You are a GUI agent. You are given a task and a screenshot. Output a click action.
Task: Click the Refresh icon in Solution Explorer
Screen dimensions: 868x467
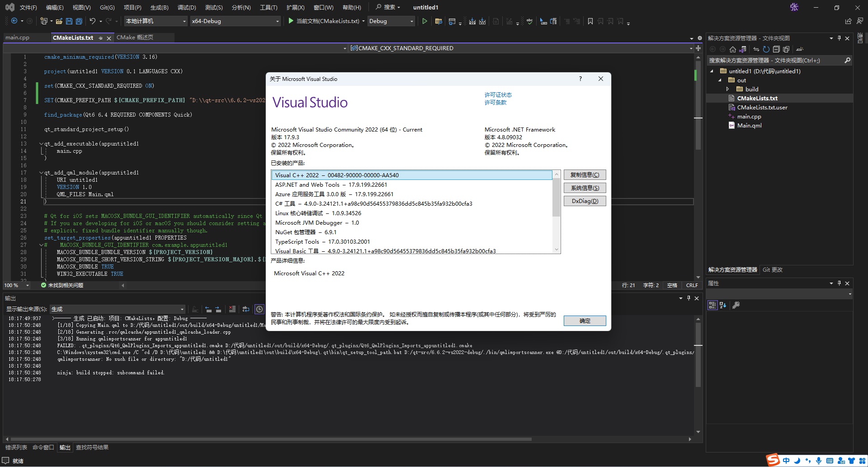766,49
